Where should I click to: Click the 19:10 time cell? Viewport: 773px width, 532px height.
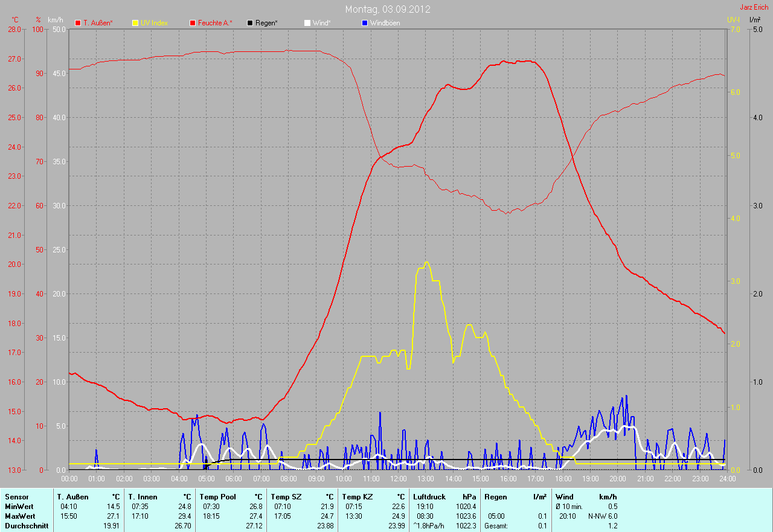point(425,507)
